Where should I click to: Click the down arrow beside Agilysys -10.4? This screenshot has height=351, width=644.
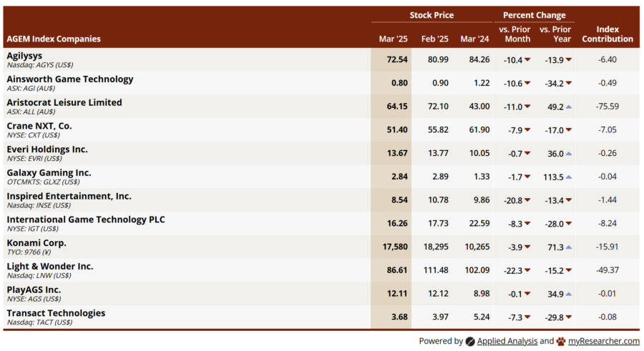(527, 60)
